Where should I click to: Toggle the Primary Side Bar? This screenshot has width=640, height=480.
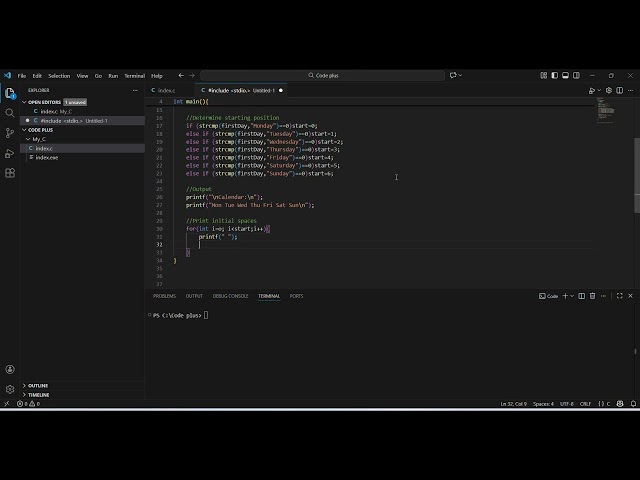click(x=555, y=76)
